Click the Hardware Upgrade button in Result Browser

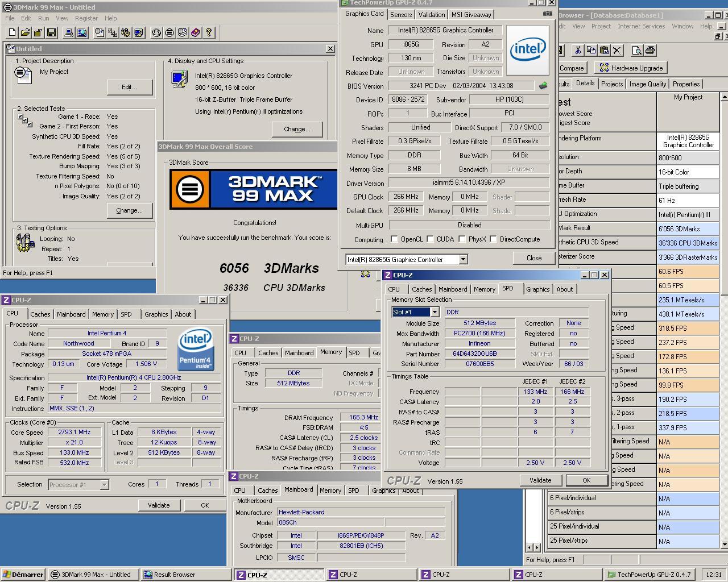[630, 68]
